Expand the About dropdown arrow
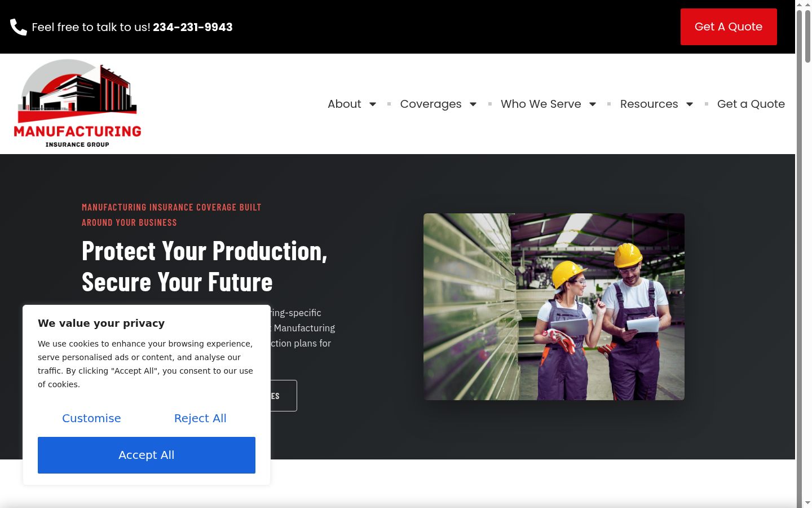This screenshot has height=508, width=812. [373, 104]
